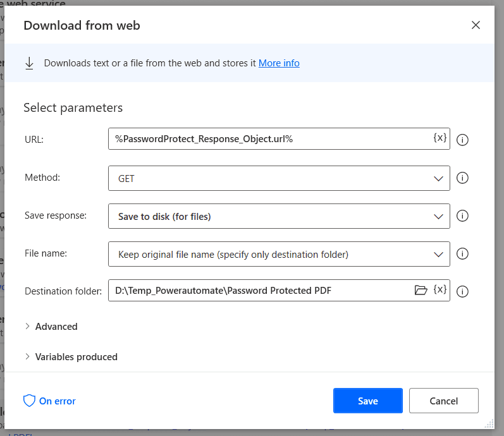Click variable picker icon in URL field
The width and height of the screenshot is (504, 436).
click(x=439, y=138)
